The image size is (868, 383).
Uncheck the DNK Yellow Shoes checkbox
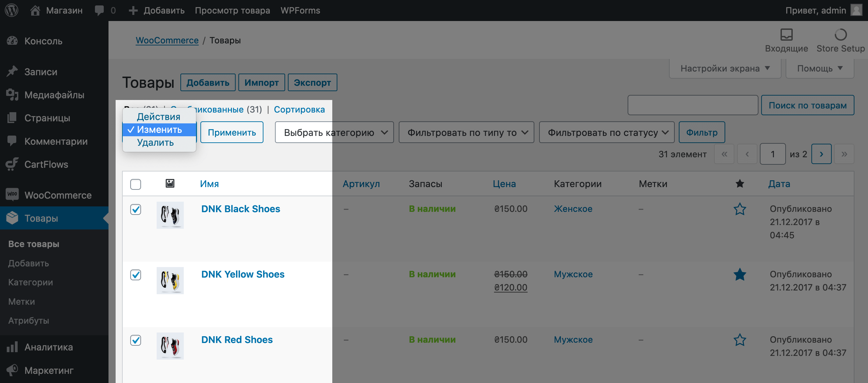[136, 275]
